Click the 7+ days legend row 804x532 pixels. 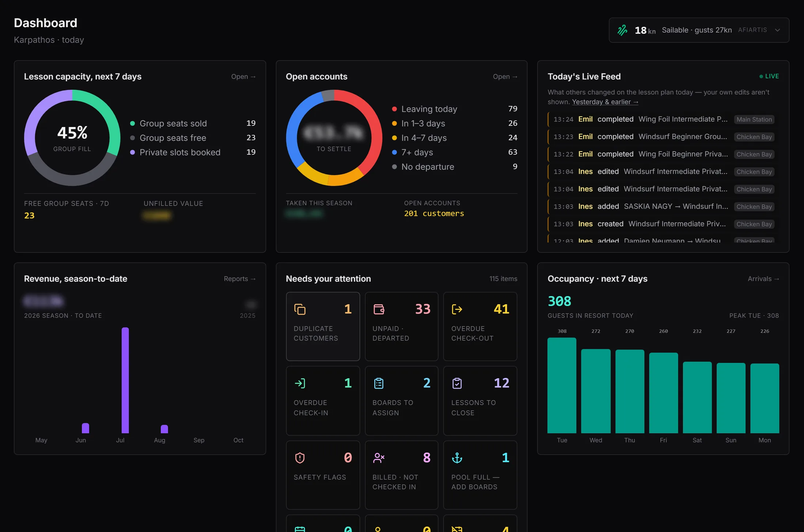454,152
